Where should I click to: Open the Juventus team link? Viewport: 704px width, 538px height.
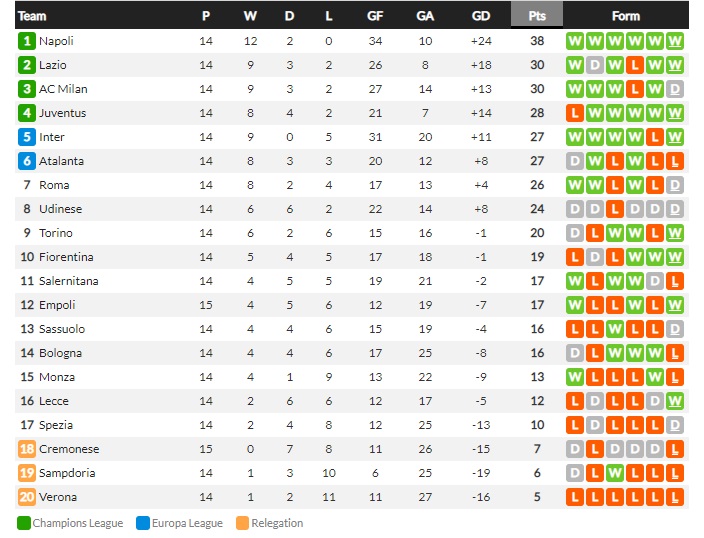[62, 113]
